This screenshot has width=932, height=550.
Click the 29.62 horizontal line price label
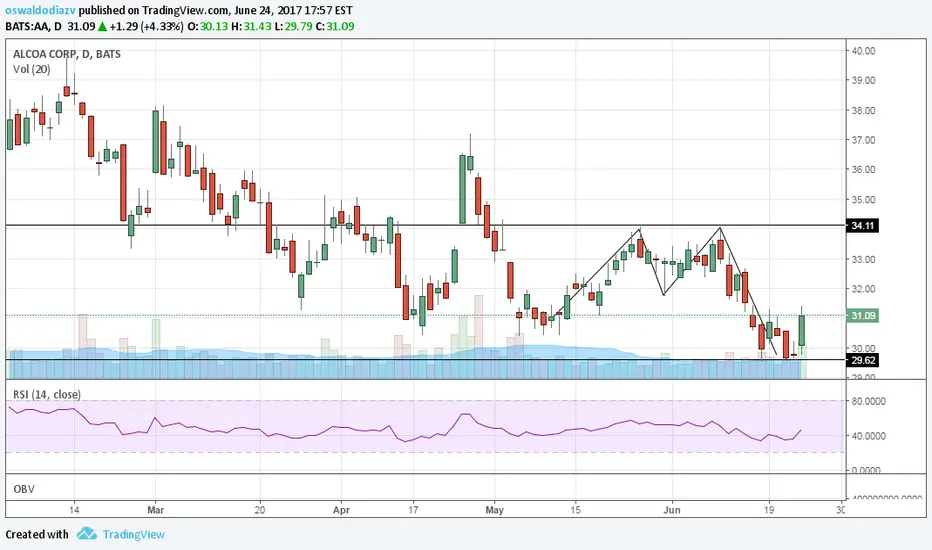click(x=862, y=360)
